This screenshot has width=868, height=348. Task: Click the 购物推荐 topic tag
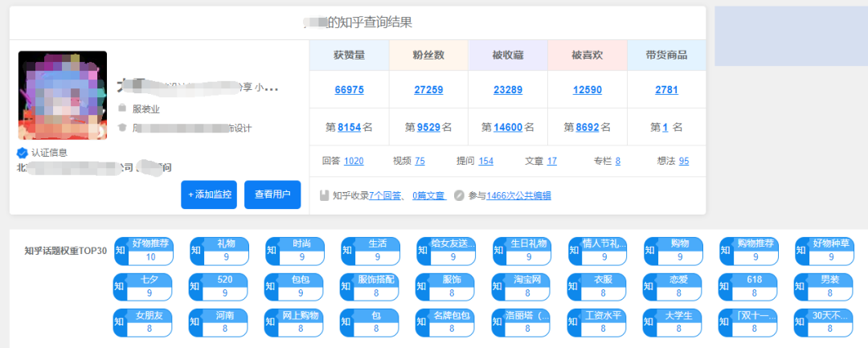pyautogui.click(x=749, y=252)
